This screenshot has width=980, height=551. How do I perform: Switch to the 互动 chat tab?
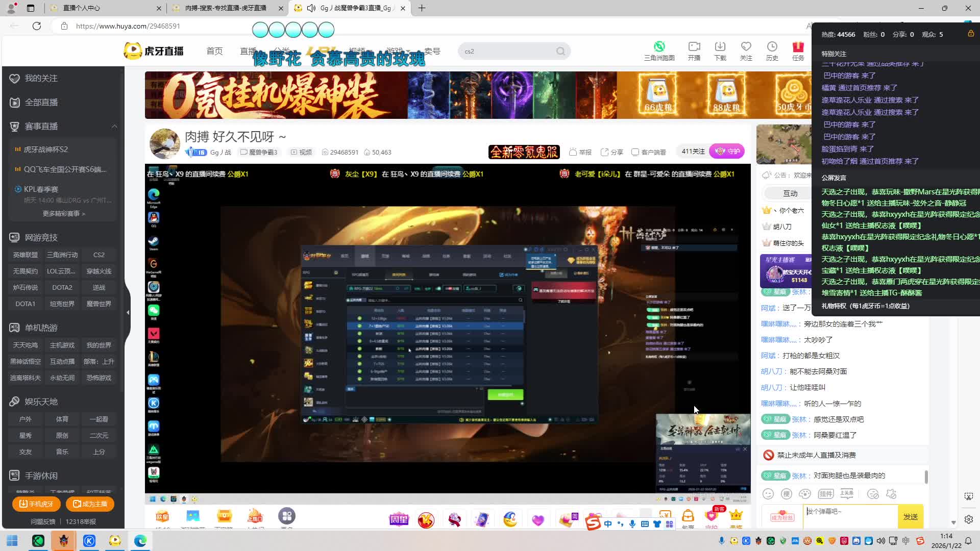pos(790,193)
